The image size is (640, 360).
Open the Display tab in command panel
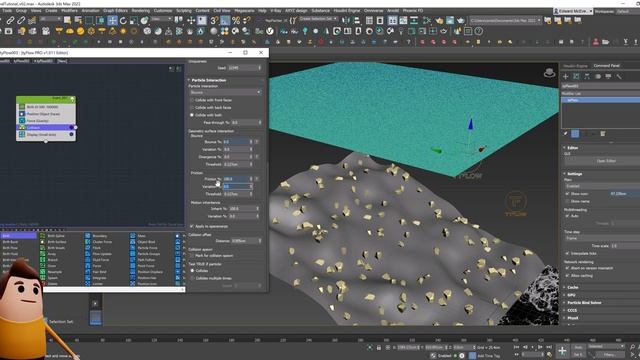point(608,76)
